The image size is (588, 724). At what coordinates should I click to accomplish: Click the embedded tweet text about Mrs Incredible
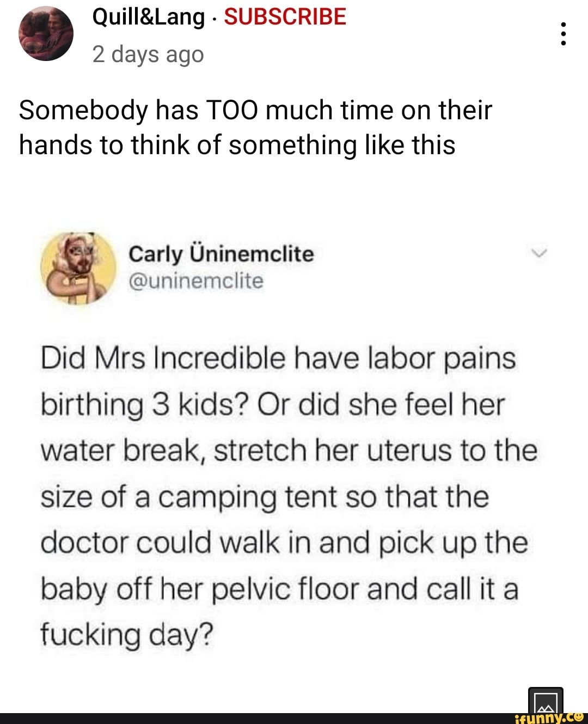coord(283,496)
